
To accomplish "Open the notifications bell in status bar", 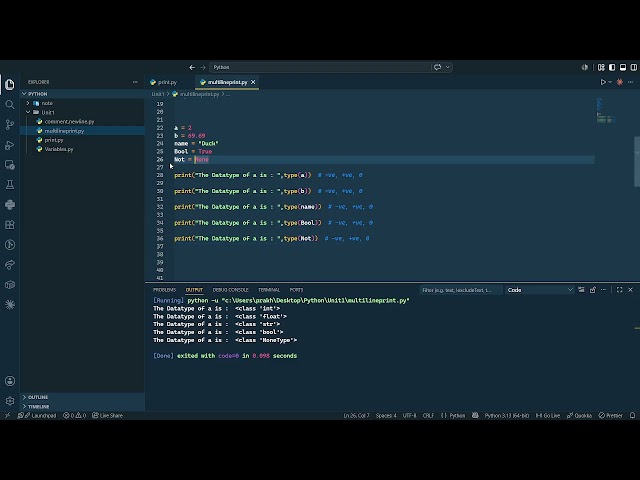I will [632, 416].
